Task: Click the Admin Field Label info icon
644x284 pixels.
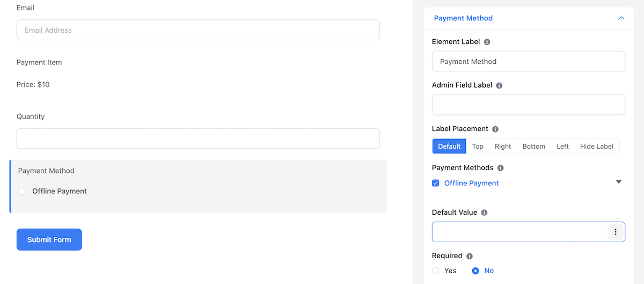Action: coord(499,85)
